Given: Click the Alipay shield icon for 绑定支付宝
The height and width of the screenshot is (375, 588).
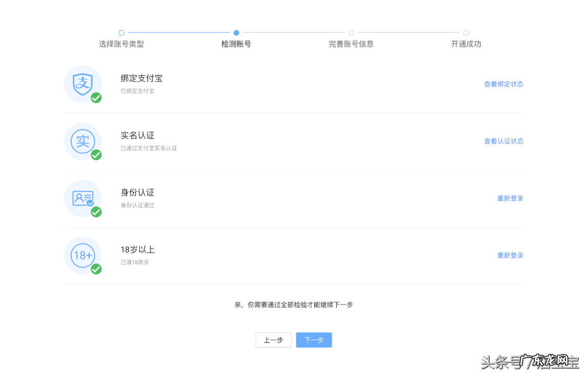Looking at the screenshot, I should click(x=82, y=84).
